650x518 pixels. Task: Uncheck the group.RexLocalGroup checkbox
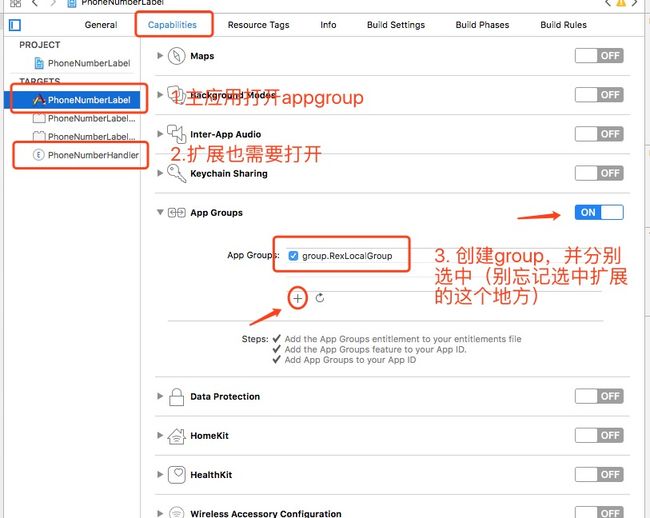[293, 256]
